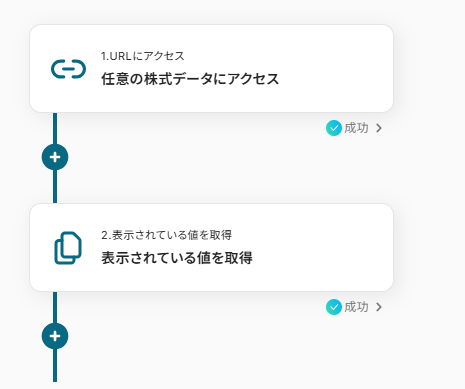Click the 1.URLにアクセス step label
465x389 pixels.
(x=143, y=56)
